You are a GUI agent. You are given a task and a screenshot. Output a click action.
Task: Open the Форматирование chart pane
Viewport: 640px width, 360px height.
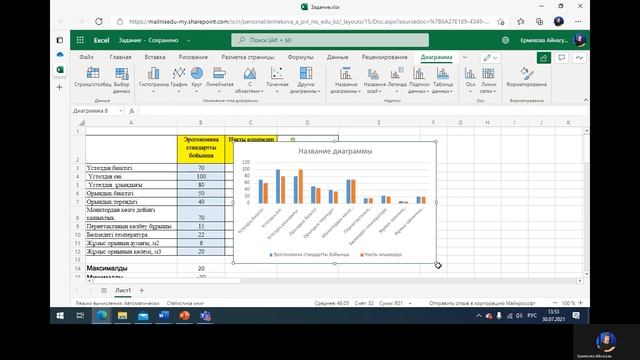527,77
